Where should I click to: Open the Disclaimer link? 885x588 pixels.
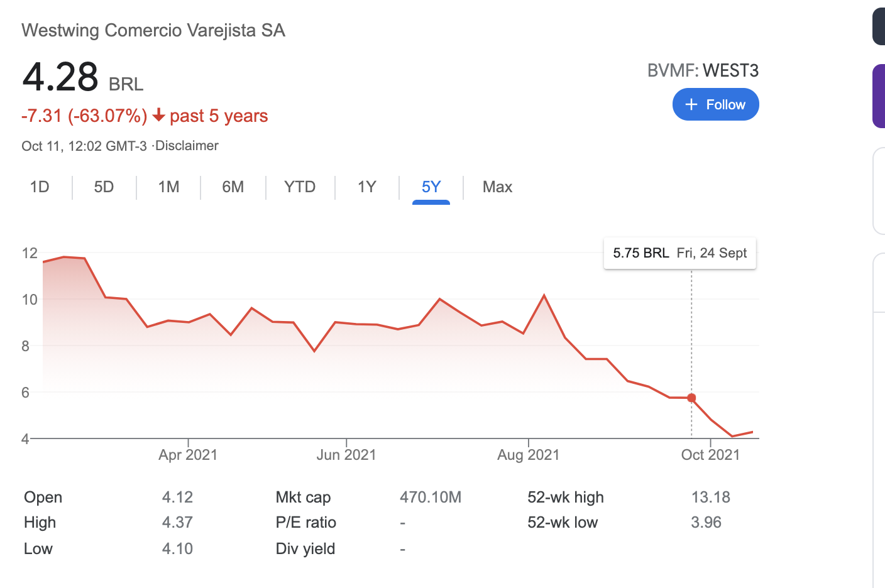[x=187, y=146]
